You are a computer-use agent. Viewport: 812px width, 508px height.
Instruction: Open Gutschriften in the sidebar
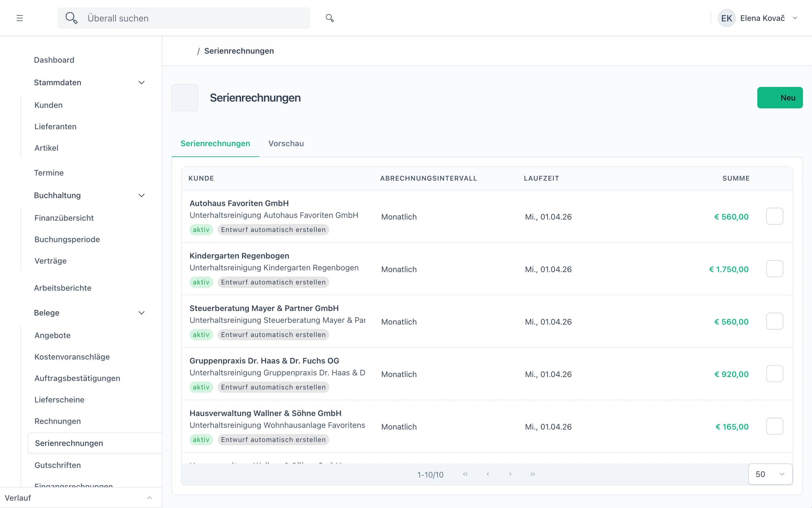click(x=58, y=465)
